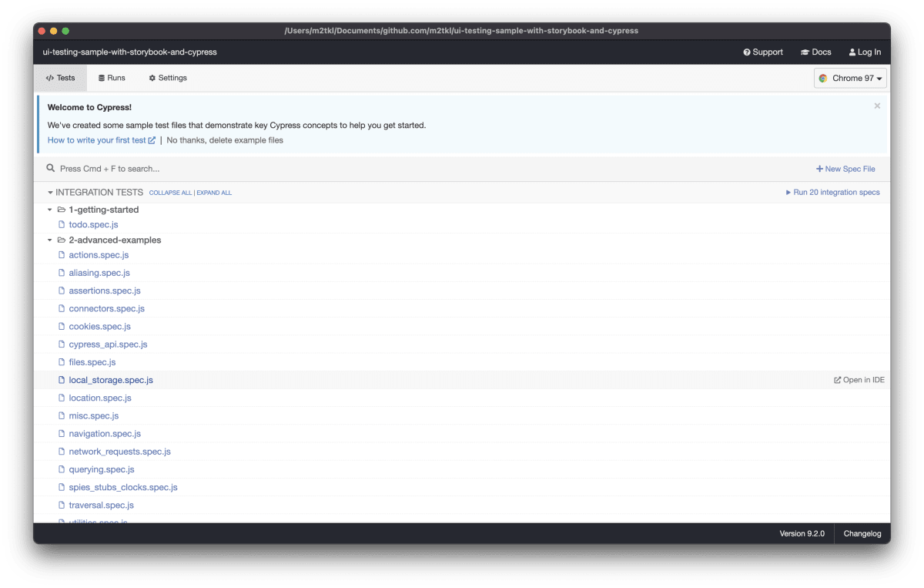Open querying.spec.js
Viewport: 924px width, 588px height.
[x=102, y=469]
